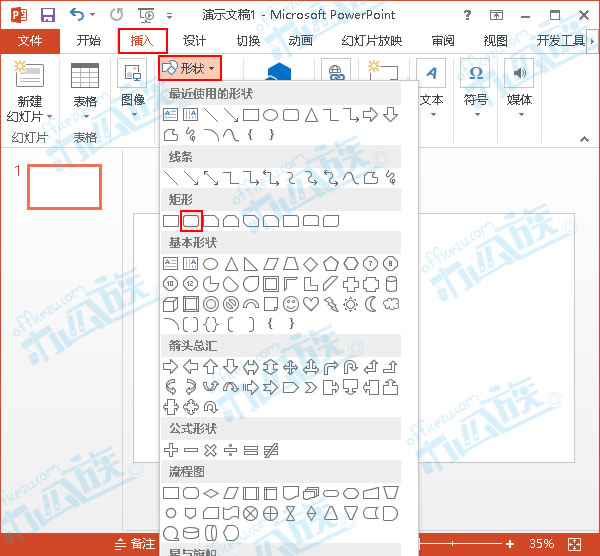
Task: Select the lightning bolt shape
Action: 331,304
